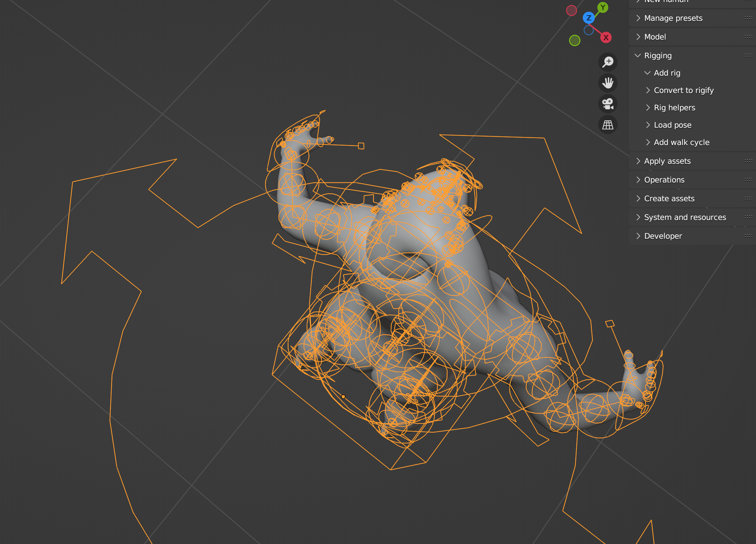Image resolution: width=756 pixels, height=544 pixels.
Task: Expand Convert to rigify subpanel
Action: (683, 90)
